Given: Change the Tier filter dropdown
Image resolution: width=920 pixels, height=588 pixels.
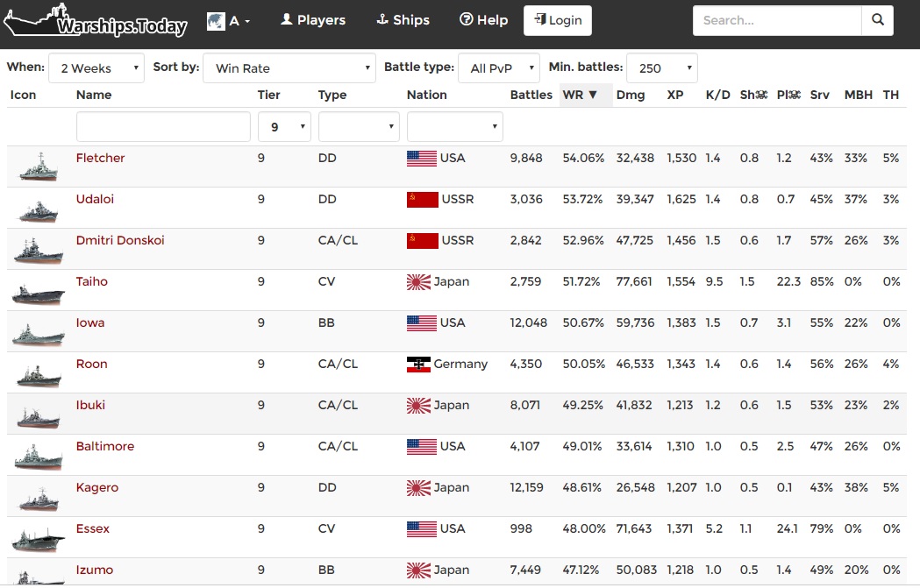Looking at the screenshot, I should 284,127.
